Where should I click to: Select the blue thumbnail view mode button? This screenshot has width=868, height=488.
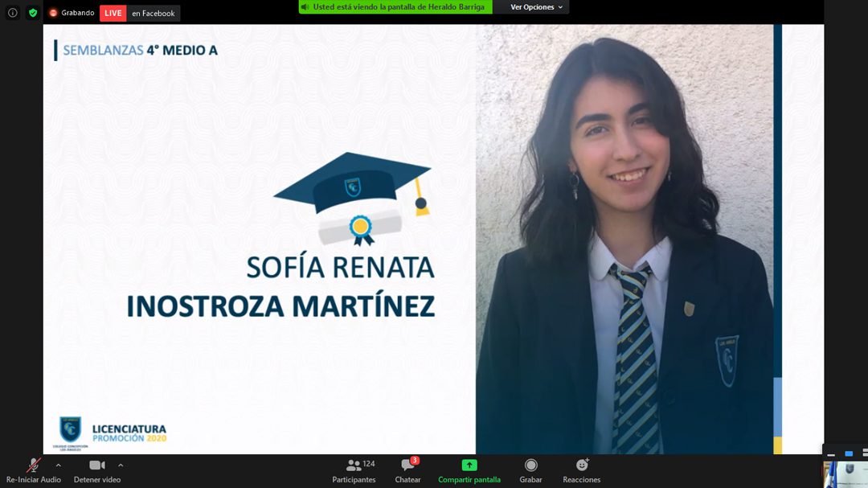(849, 454)
